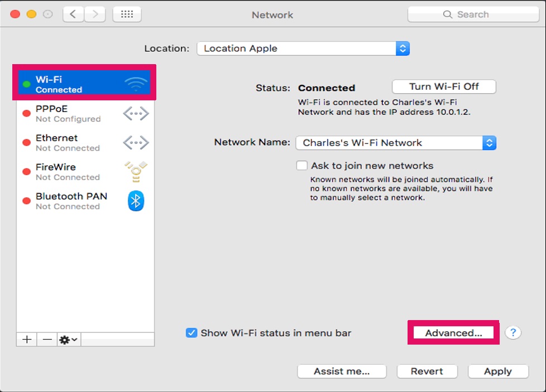Image resolution: width=546 pixels, height=392 pixels.
Task: Click the green status dot next to Wi-Fi
Action: [x=26, y=84]
